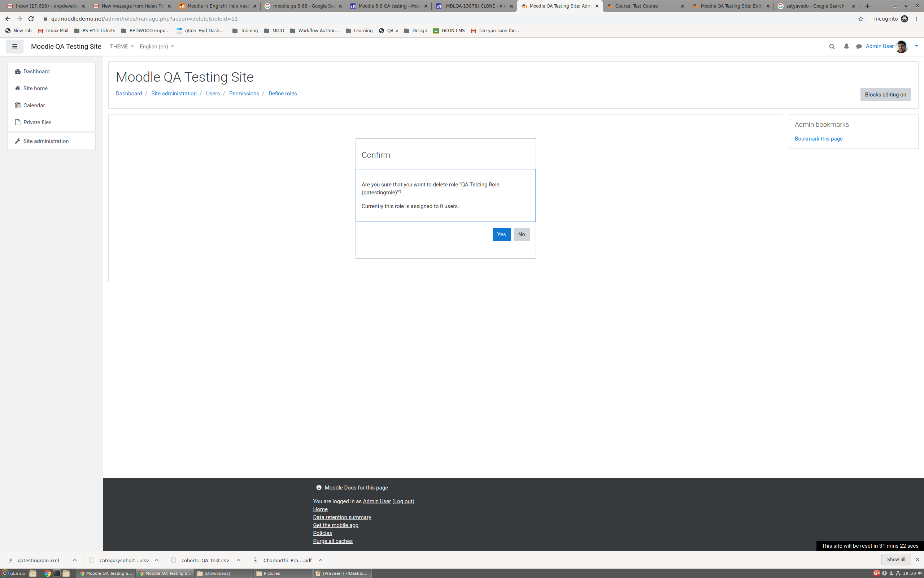Open the PS-HYD Tickets bookmark folder

[x=95, y=31]
